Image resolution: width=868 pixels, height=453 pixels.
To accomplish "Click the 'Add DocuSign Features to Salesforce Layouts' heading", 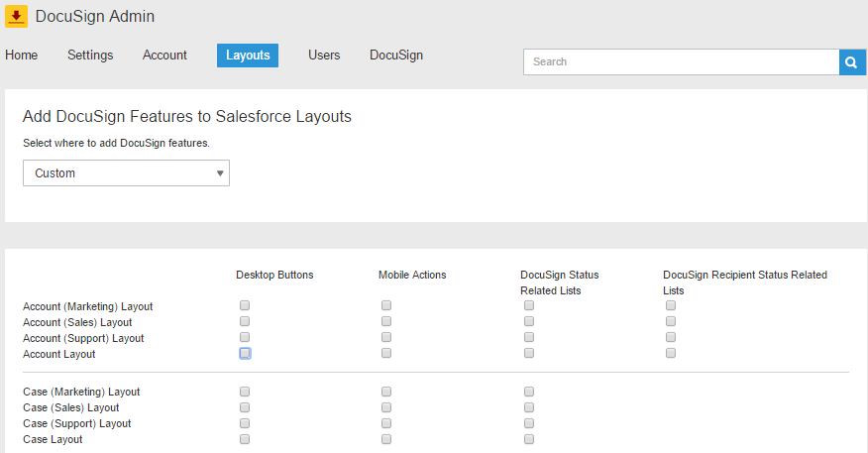I will (187, 117).
